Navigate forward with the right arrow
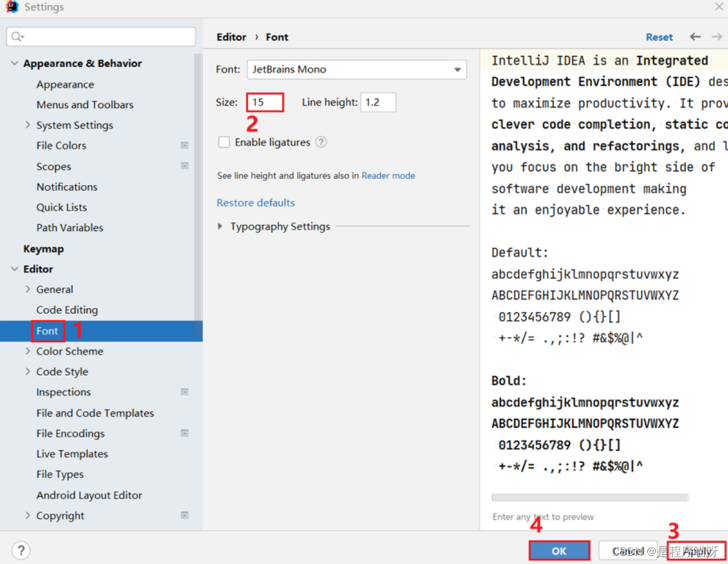This screenshot has width=728, height=564. [x=717, y=37]
